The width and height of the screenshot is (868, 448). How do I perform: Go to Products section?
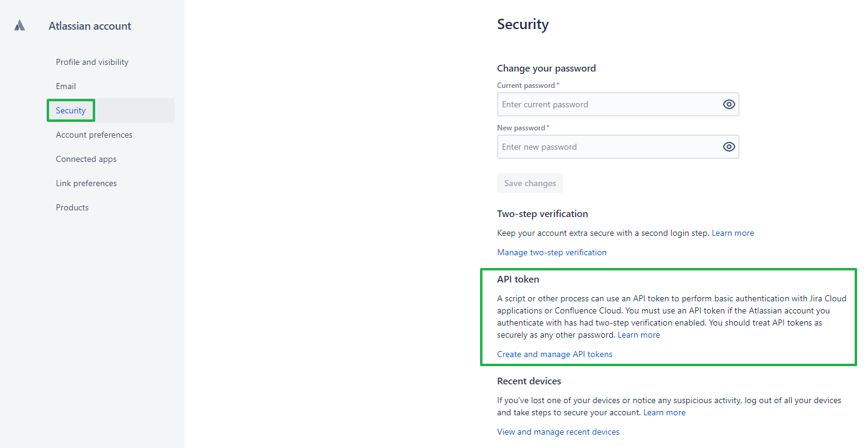click(x=72, y=207)
